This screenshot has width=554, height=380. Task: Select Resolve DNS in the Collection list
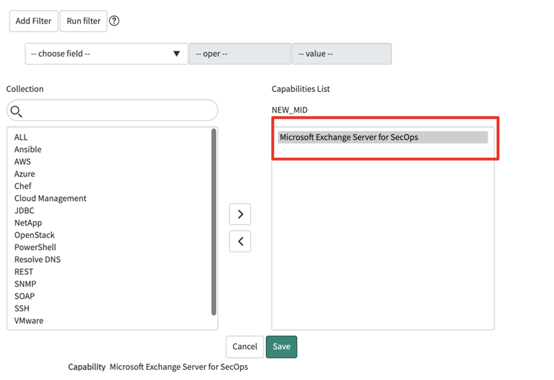(x=37, y=260)
